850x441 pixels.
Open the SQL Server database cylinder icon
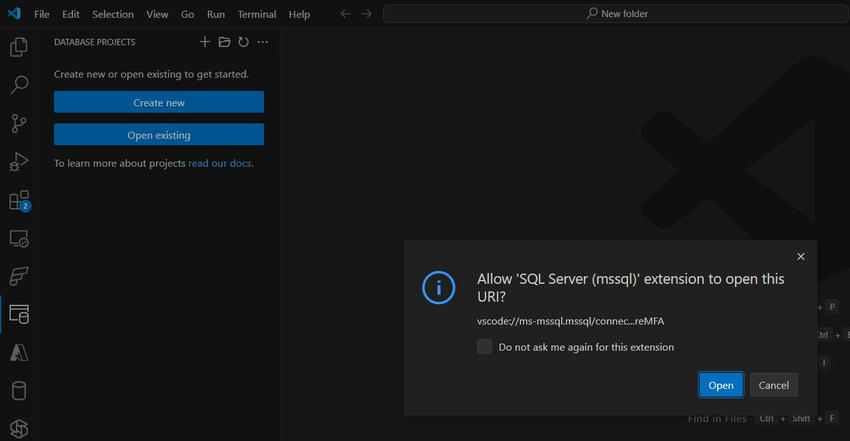(x=19, y=391)
